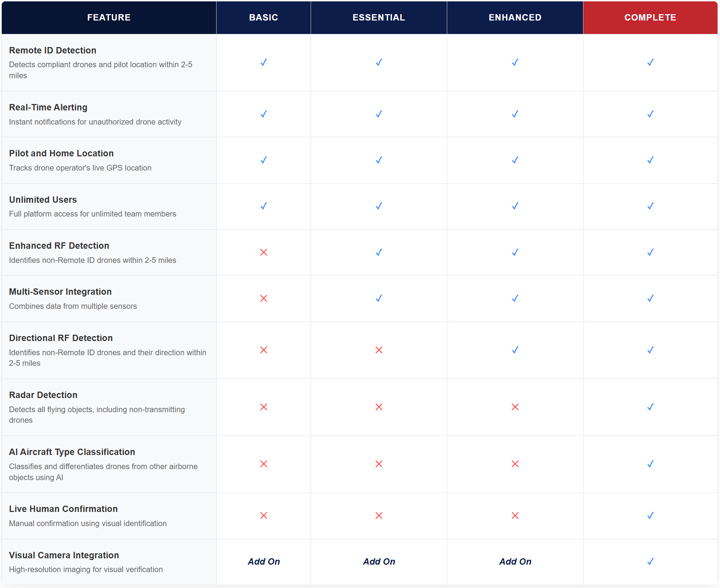Image resolution: width=720 pixels, height=588 pixels.
Task: Click Enhanced checkmark for Directional RF Detection
Action: click(x=515, y=350)
